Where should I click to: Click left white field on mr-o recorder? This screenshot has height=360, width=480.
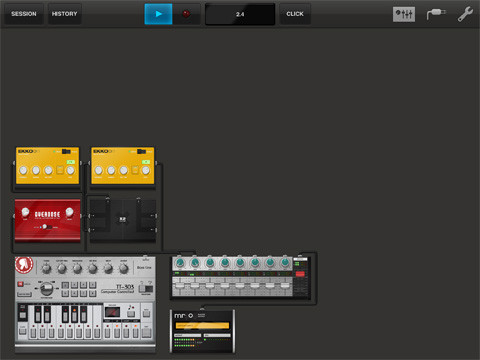[188, 335]
